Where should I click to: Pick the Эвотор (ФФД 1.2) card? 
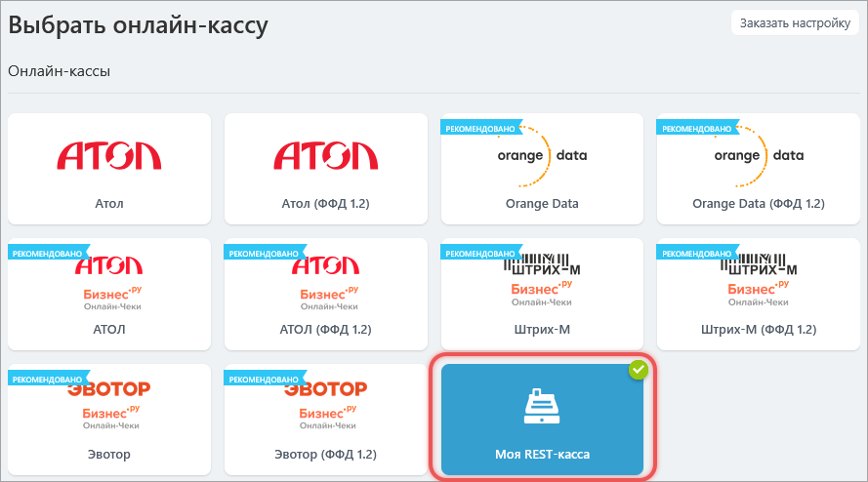point(325,420)
